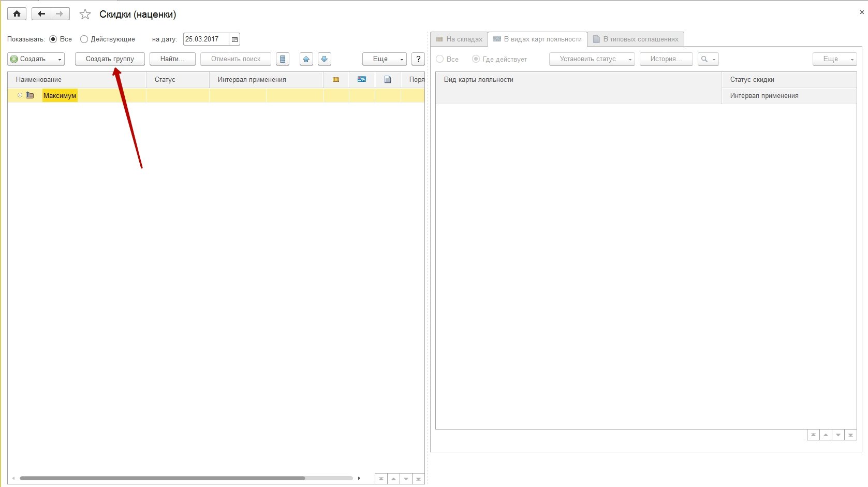The width and height of the screenshot is (868, 487).
Task: Select the 'Все' show radio button
Action: pyautogui.click(x=53, y=39)
